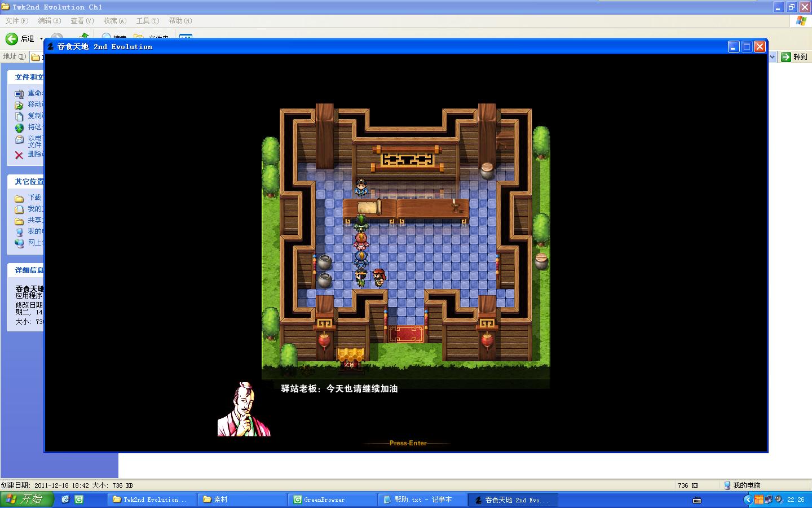Click the e-mail this file envelope icon
The width and height of the screenshot is (812, 508).
[19, 139]
